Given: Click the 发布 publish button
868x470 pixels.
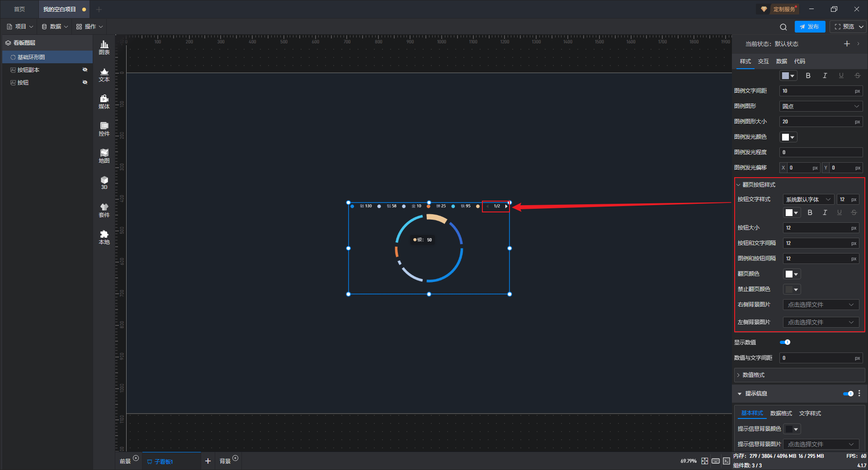Looking at the screenshot, I should coord(810,27).
